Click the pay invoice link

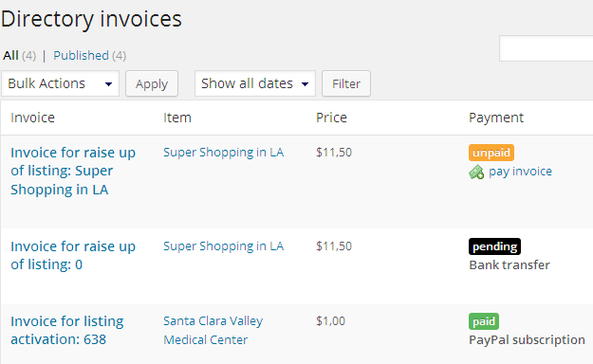520,172
